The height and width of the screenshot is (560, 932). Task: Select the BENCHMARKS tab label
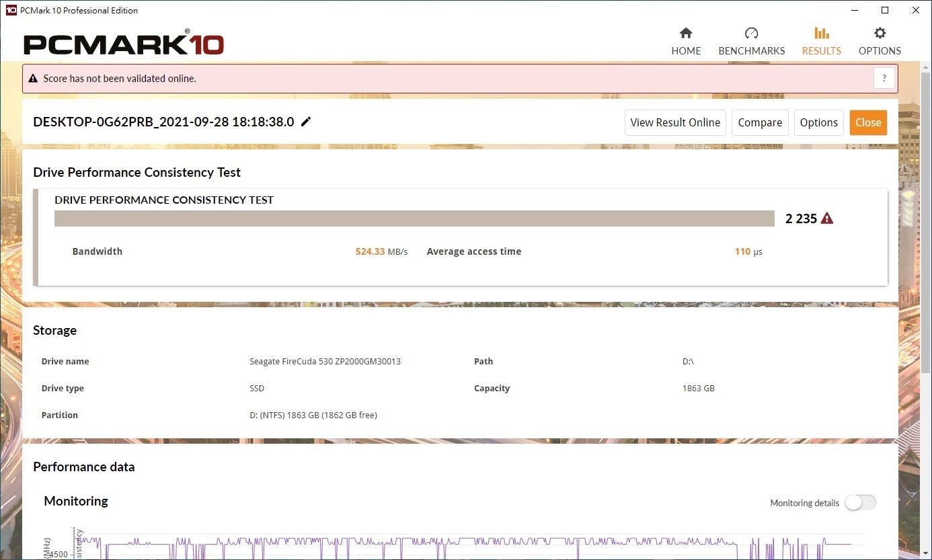pyautogui.click(x=751, y=51)
